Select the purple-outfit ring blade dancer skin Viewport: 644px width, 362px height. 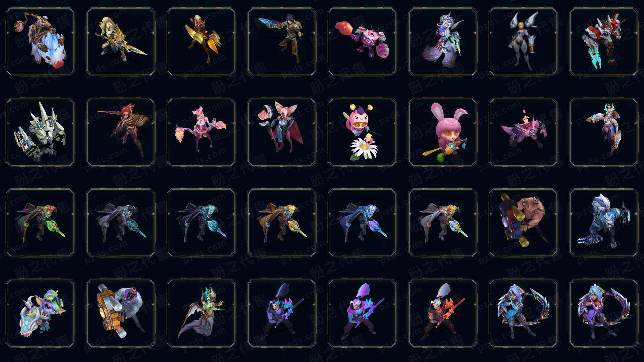(604, 313)
